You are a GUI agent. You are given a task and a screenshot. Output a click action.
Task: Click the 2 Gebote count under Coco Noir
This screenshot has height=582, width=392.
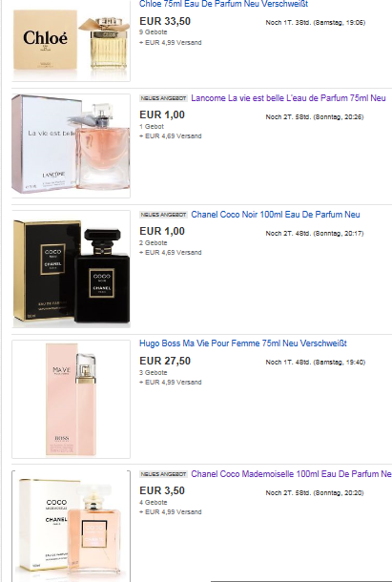tap(154, 242)
